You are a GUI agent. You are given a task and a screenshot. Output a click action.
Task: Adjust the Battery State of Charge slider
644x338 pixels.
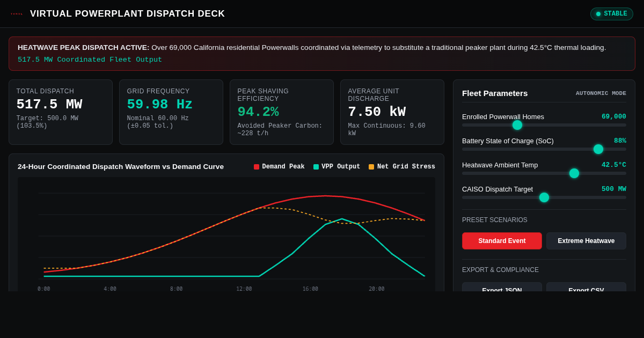[544, 149]
